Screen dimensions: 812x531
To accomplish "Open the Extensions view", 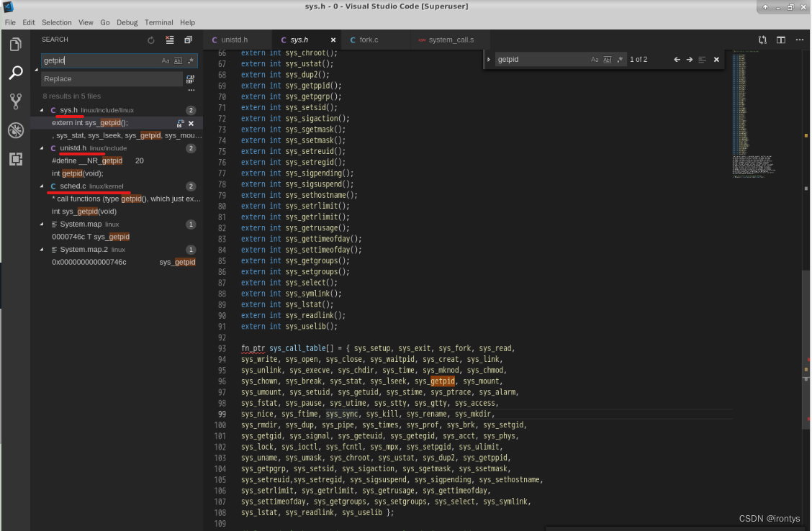I will 16,159.
